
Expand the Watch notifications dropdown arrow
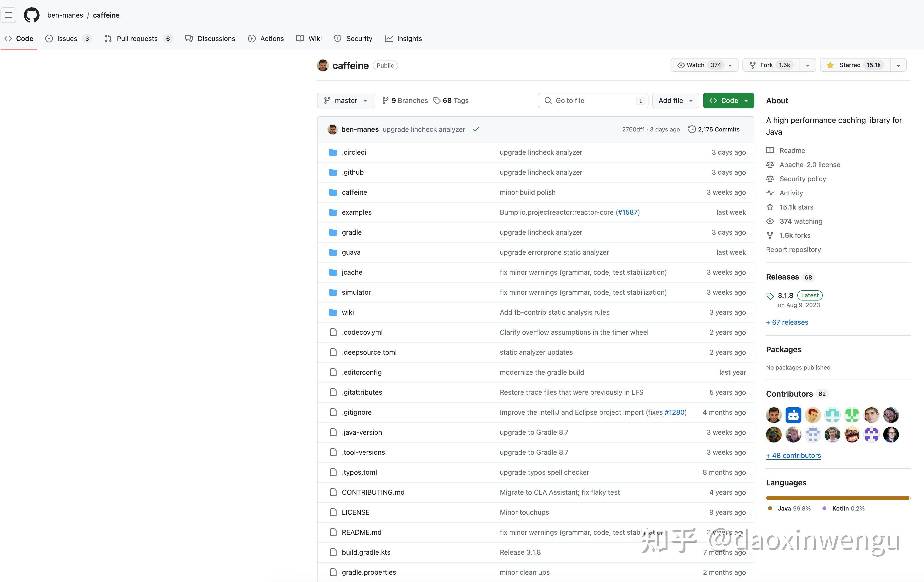[731, 65]
